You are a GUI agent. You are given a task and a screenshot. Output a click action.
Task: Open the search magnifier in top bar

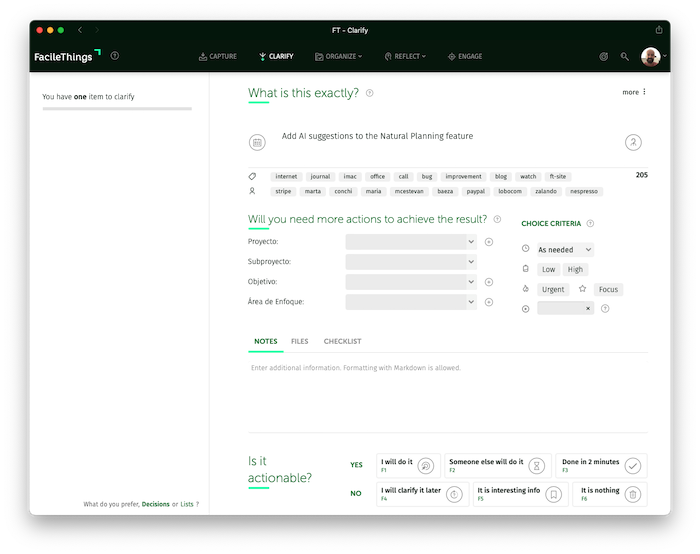625,56
